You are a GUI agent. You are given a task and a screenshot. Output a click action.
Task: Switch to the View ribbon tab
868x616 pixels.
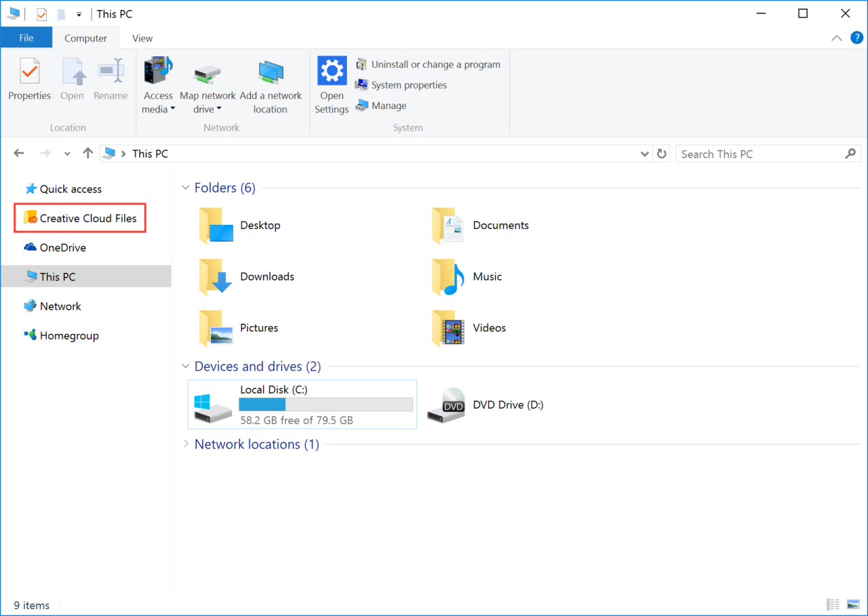[142, 38]
